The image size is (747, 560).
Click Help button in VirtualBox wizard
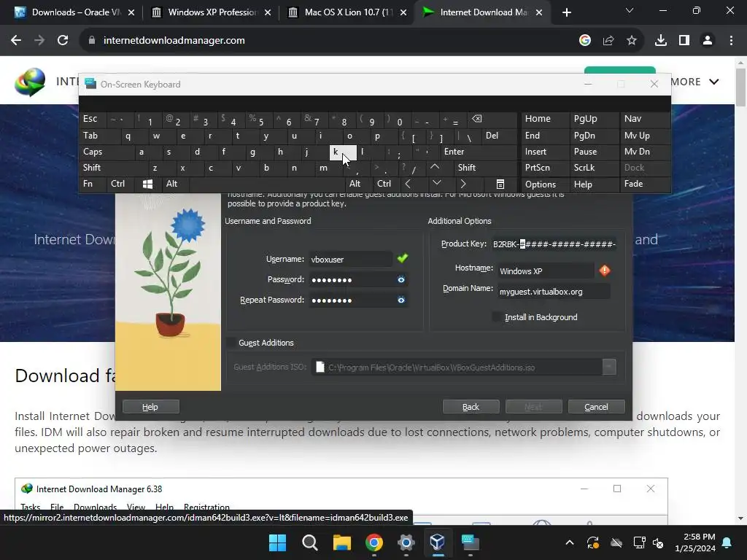coord(150,407)
